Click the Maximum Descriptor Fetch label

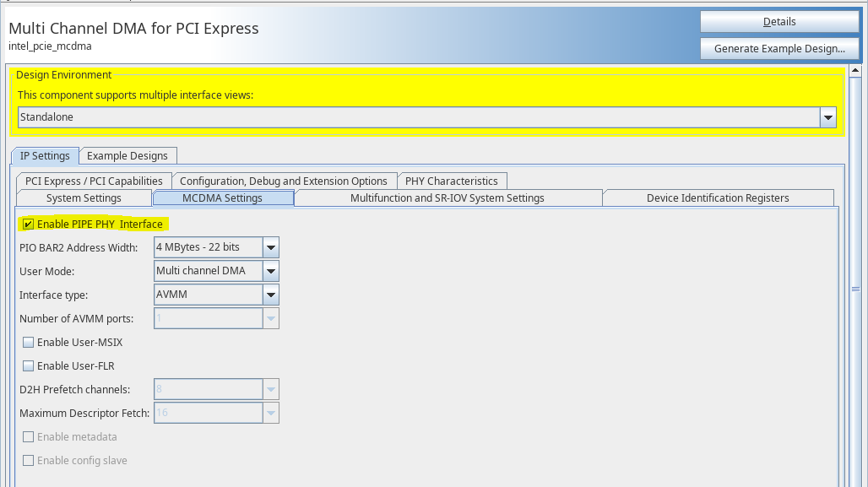84,414
